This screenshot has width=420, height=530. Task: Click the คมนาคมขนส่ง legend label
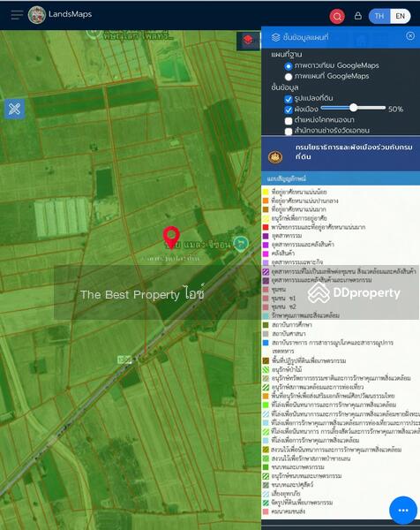(289, 511)
